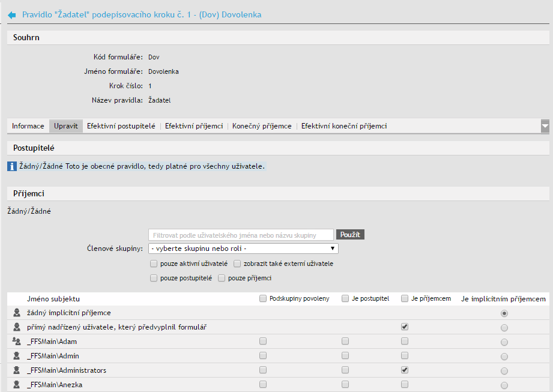Open the Konečný příjemce tab
The image size is (553, 392).
[x=262, y=126]
